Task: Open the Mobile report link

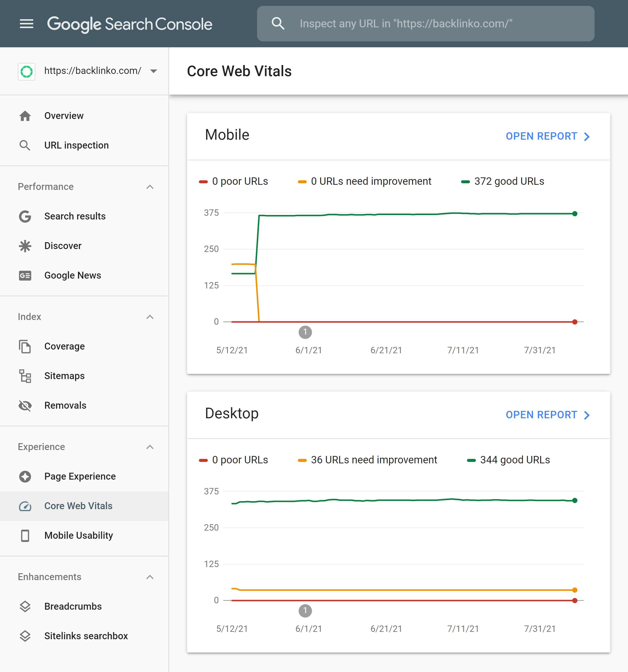Action: click(547, 136)
